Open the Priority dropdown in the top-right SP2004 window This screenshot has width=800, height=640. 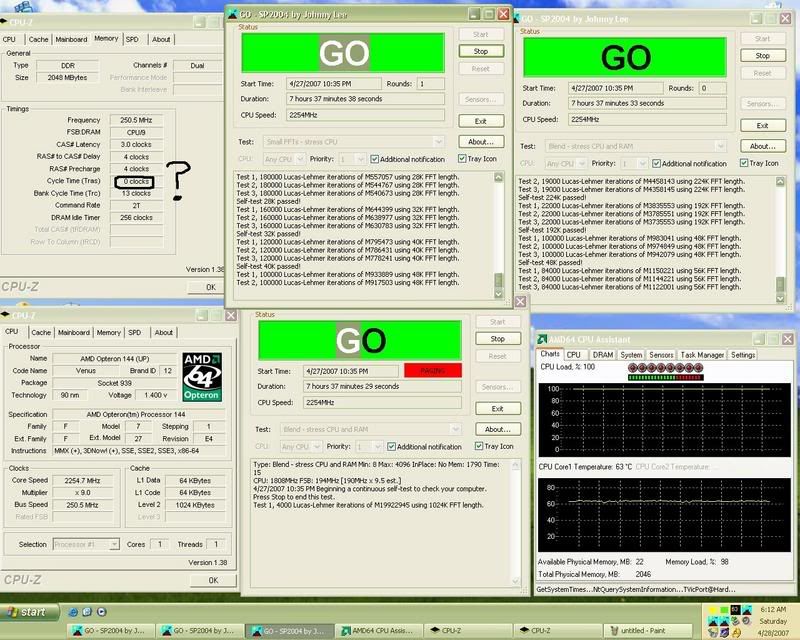633,163
